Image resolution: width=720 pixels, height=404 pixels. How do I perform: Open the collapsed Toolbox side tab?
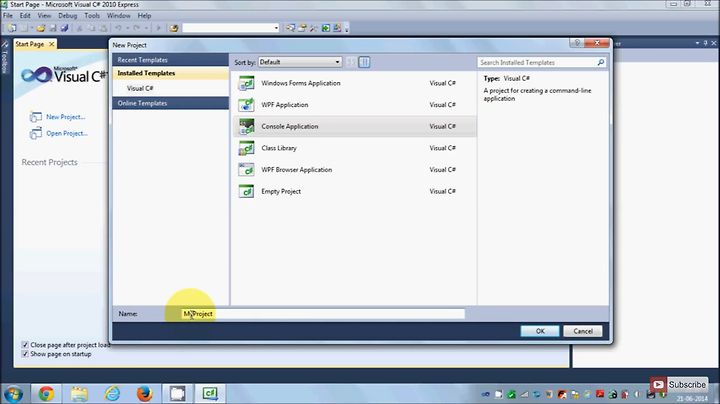coord(5,57)
